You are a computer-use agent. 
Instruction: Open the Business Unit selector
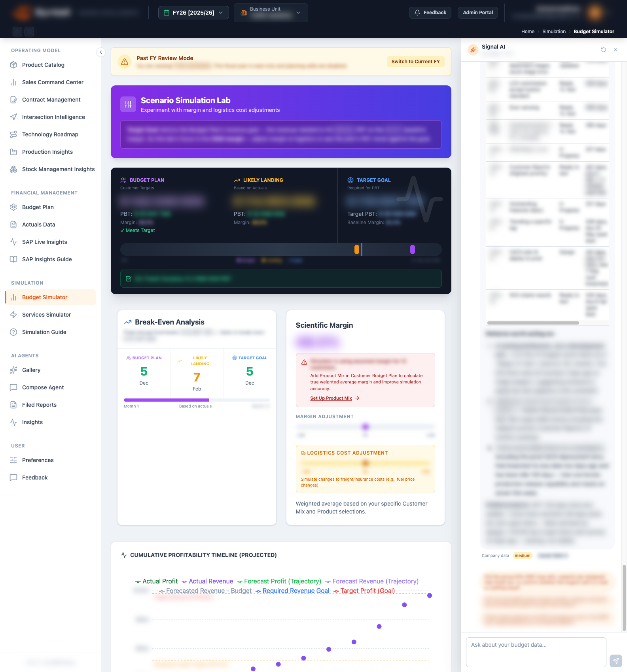coord(271,13)
